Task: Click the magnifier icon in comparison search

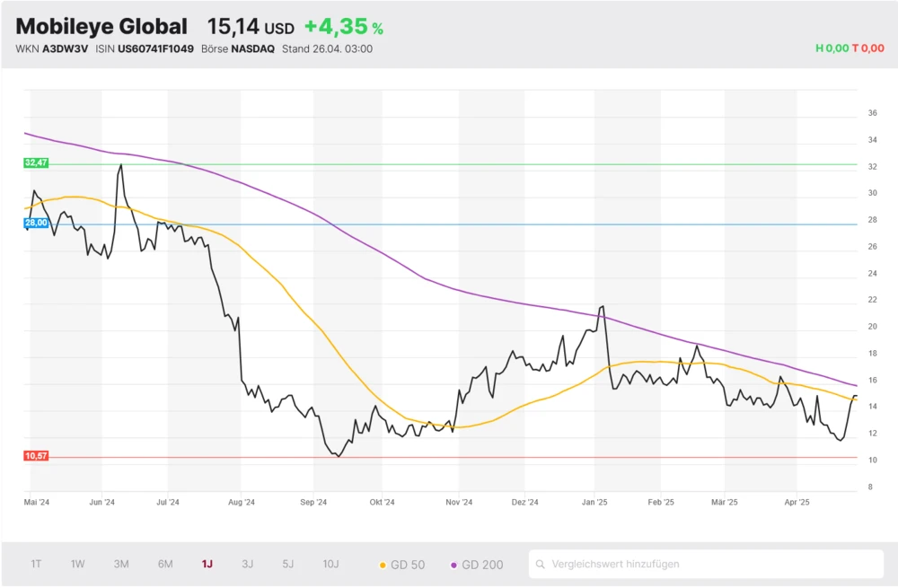Action: 541,565
